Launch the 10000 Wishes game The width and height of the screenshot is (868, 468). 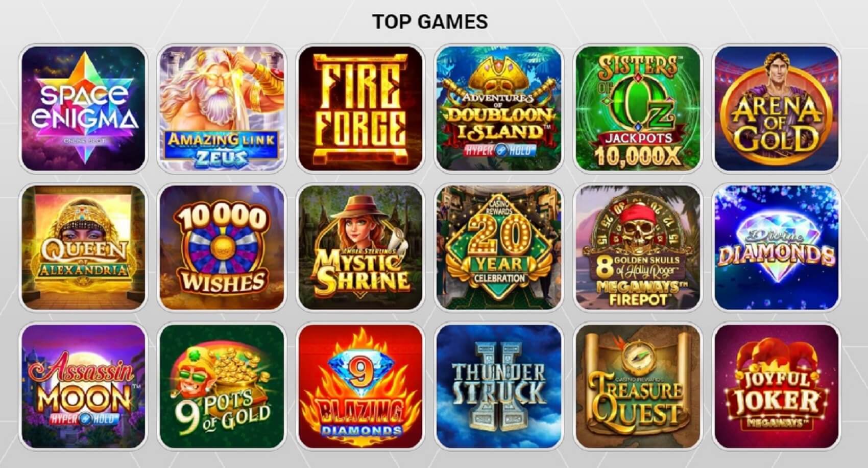point(222,247)
